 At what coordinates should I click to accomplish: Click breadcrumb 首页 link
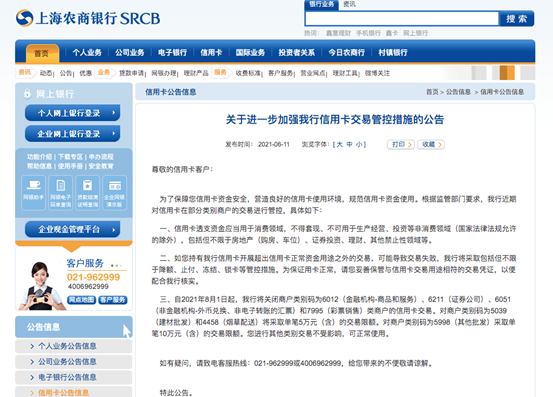(432, 92)
